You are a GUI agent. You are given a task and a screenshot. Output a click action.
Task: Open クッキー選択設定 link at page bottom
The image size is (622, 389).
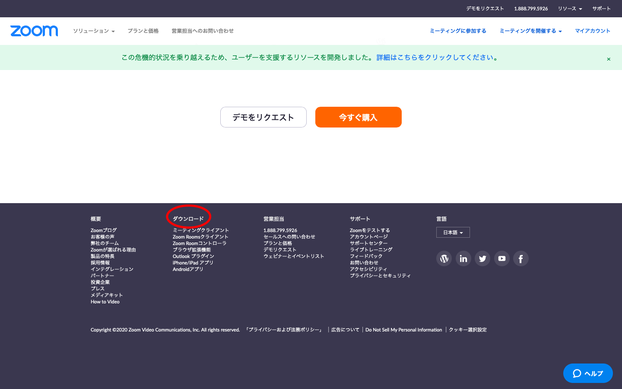tap(467, 330)
